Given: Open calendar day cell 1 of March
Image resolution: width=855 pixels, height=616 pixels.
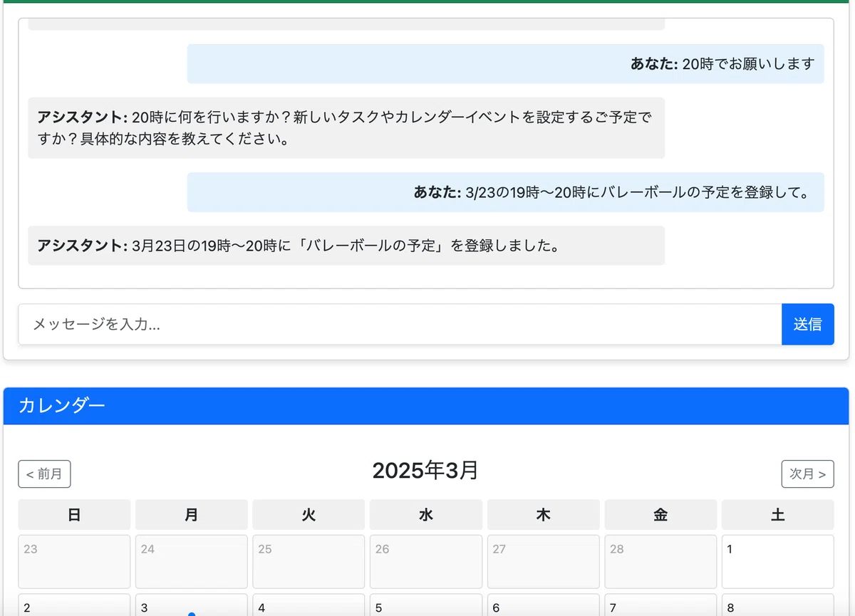Looking at the screenshot, I should pyautogui.click(x=777, y=562).
